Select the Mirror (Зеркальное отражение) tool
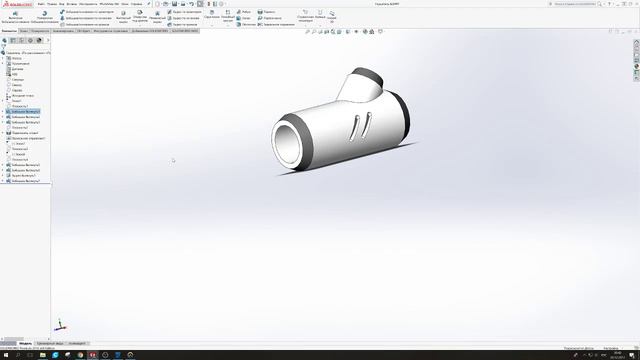The height and width of the screenshot is (360, 640). click(x=276, y=24)
